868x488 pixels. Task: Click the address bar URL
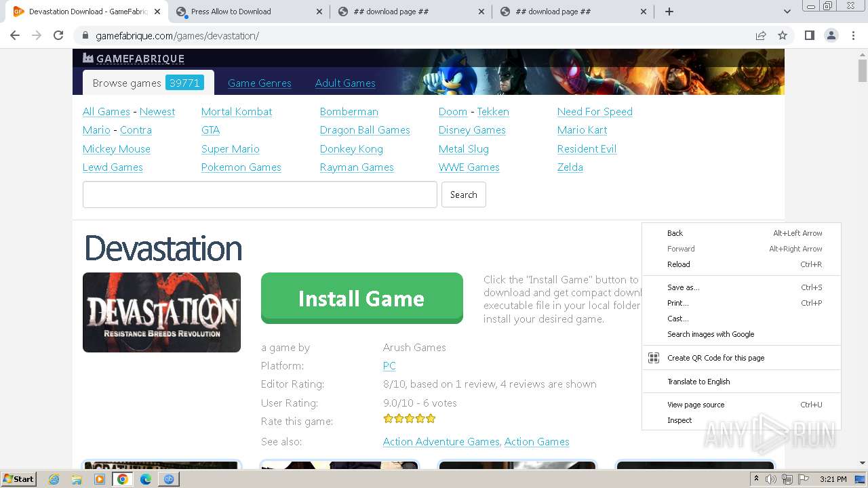tap(178, 35)
